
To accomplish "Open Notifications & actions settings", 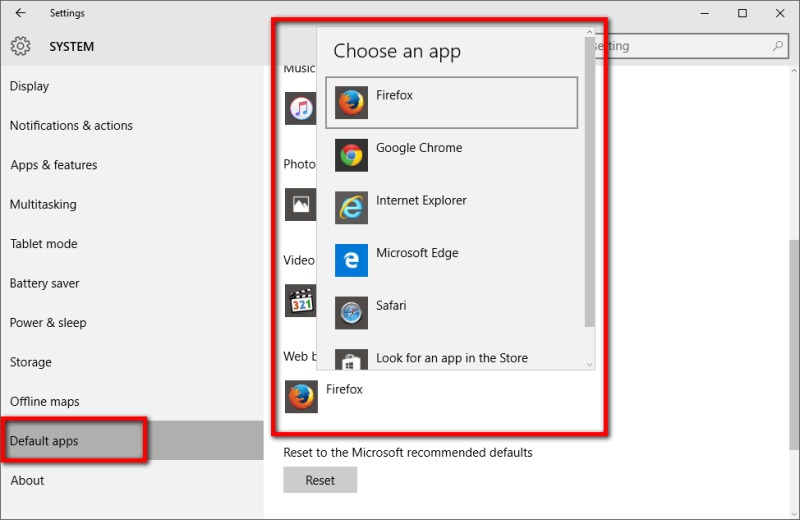I will 132,126.
